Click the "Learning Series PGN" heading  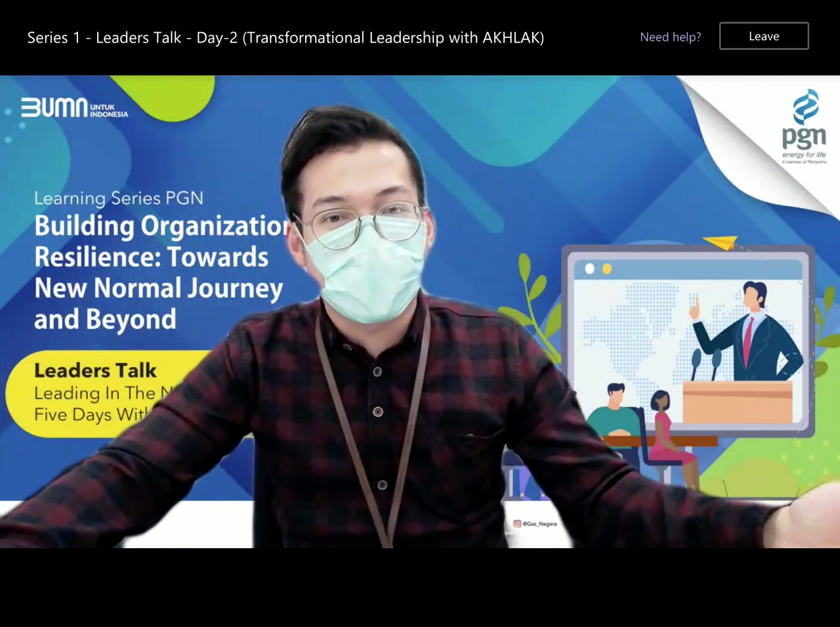point(119,198)
